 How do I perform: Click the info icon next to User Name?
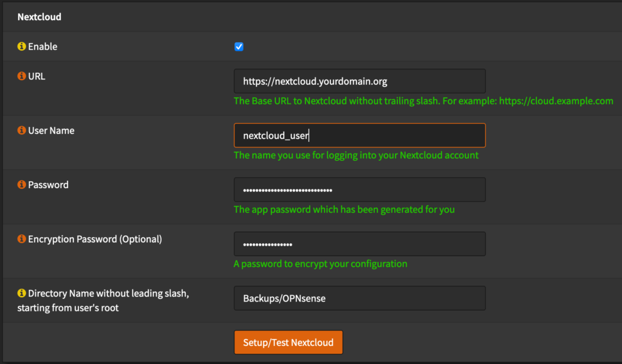pyautogui.click(x=22, y=130)
